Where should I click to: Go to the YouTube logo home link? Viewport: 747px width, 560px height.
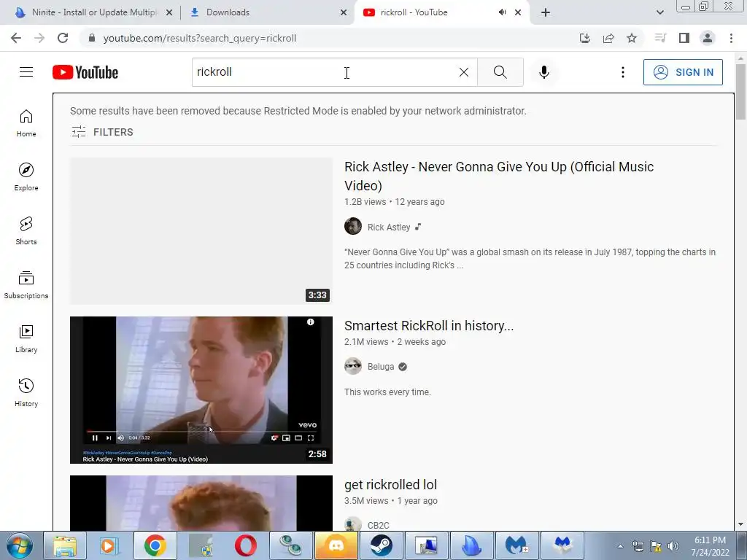85,72
